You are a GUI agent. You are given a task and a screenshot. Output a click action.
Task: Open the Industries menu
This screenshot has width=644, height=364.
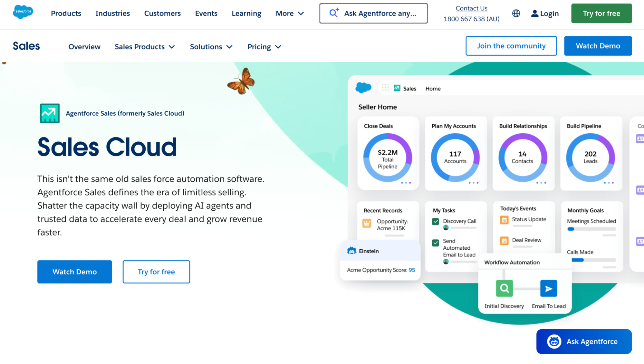pyautogui.click(x=112, y=13)
